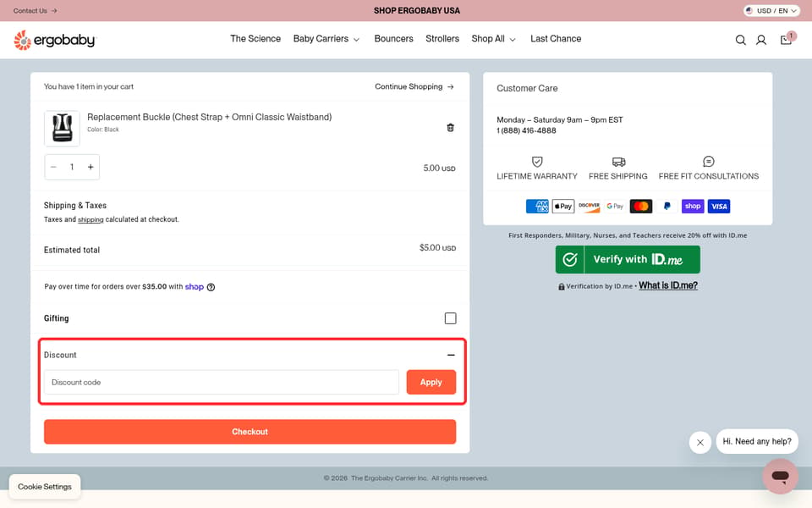Open the shopping cart icon
Image resolution: width=812 pixels, height=508 pixels.
tap(786, 40)
